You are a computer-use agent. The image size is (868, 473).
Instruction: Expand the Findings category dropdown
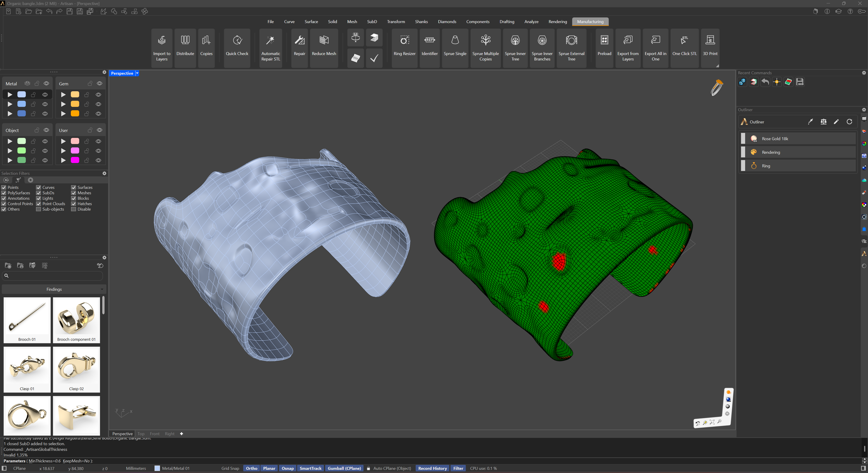[54, 289]
